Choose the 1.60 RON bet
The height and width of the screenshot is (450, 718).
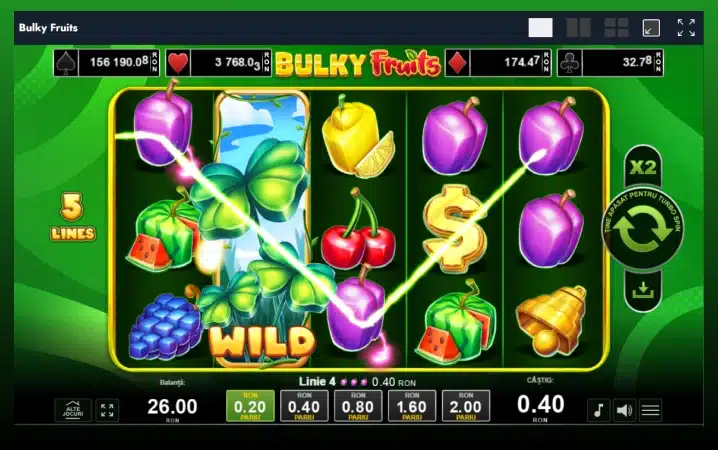click(x=412, y=406)
